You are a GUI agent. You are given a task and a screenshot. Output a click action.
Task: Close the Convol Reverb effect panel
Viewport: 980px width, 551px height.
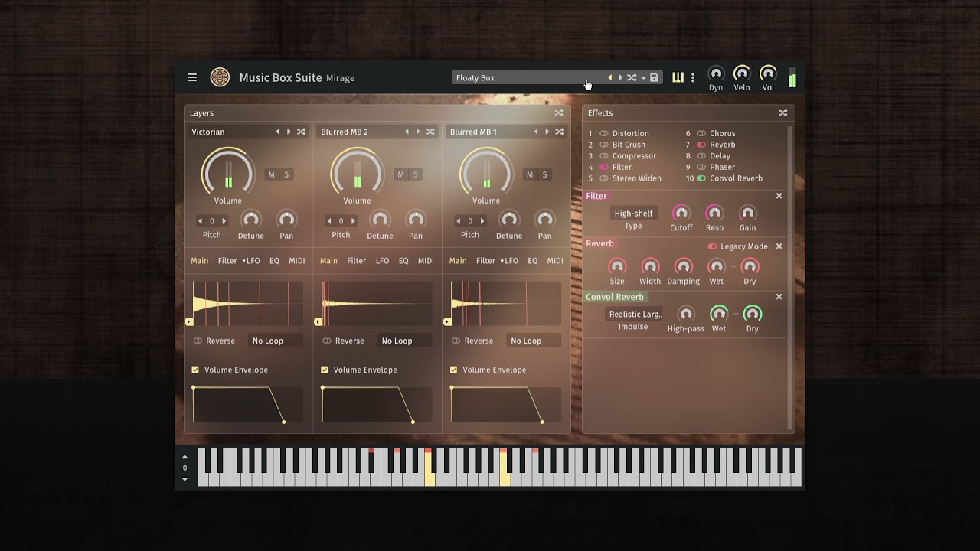click(x=779, y=297)
